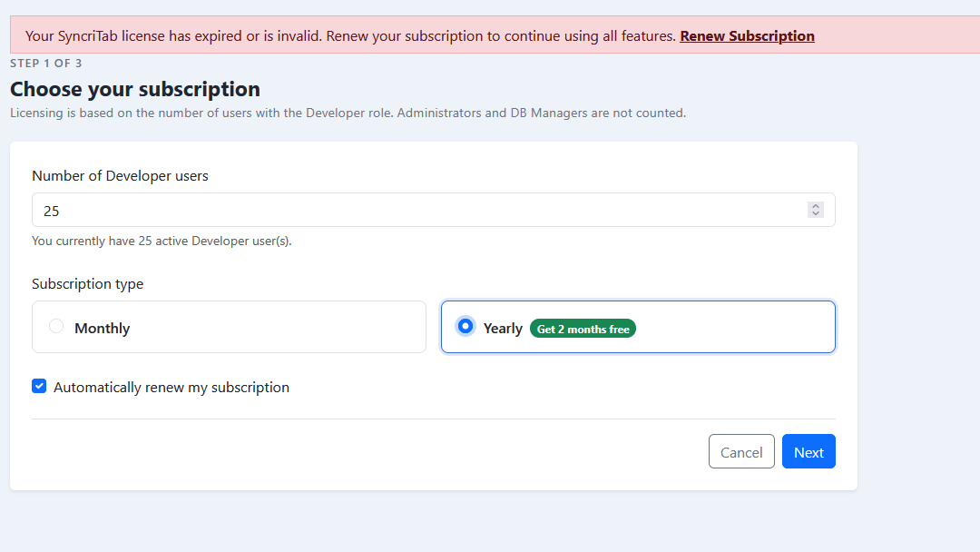Click the Number of Developer users label
Viewport: 980px width, 552px height.
(x=120, y=175)
